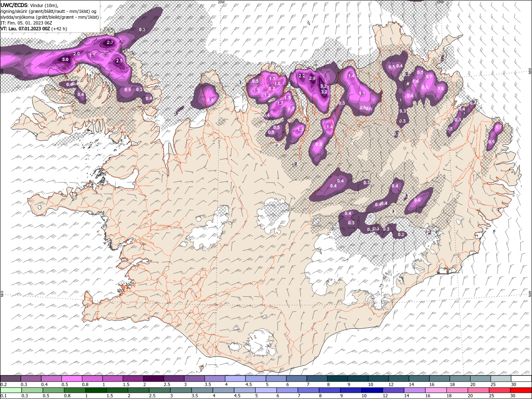This screenshot has height=399, width=532.
Task: Pick palest green swatch between 0.1 and 0.3
Action: point(11,390)
